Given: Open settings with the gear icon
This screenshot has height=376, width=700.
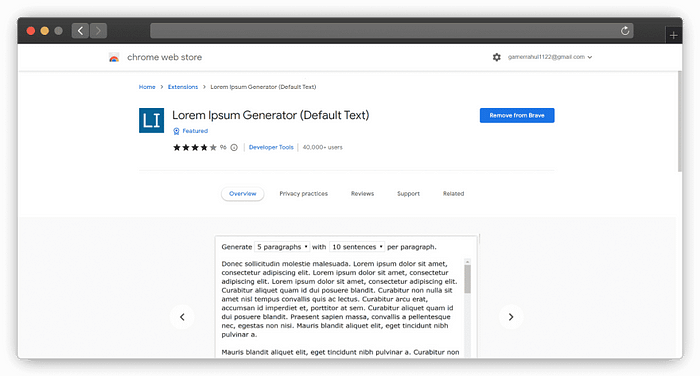Looking at the screenshot, I should (x=496, y=57).
